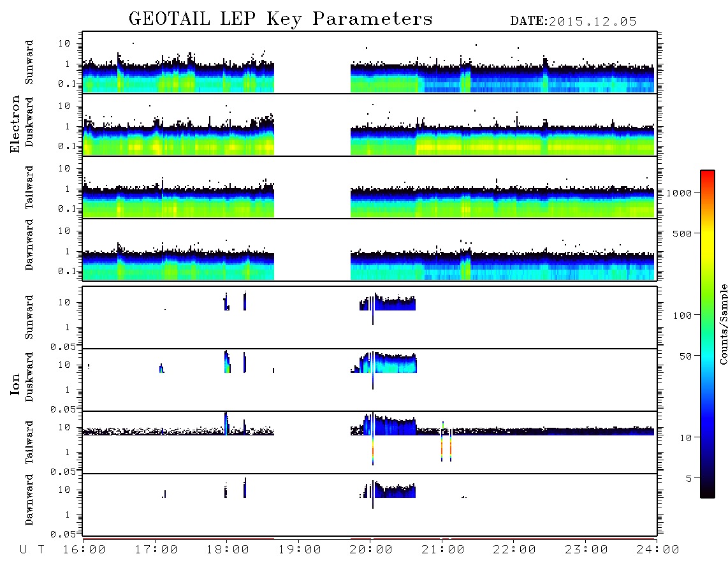Click the 17:00 time axis tick label
This screenshot has height=561, width=728.
(x=156, y=550)
